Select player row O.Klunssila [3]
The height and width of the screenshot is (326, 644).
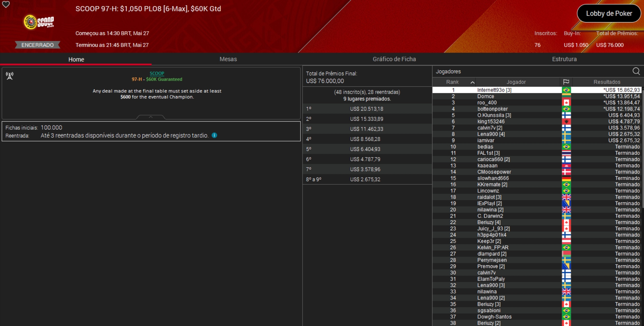pos(537,115)
